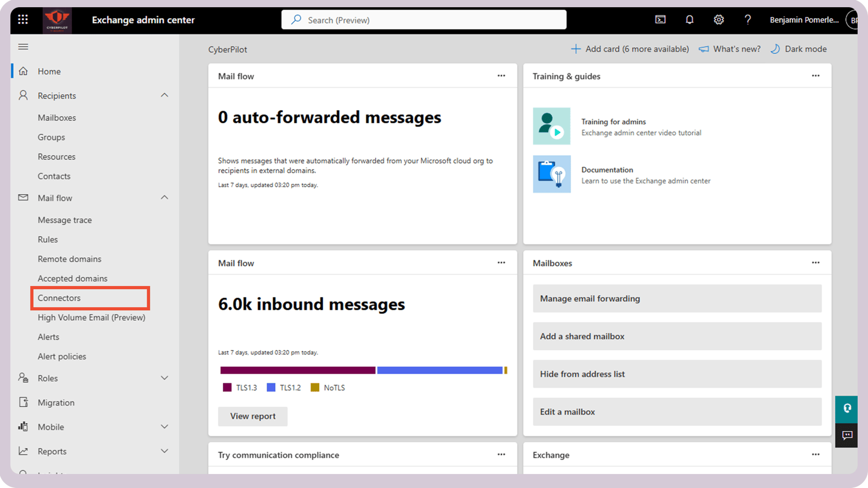Image resolution: width=868 pixels, height=488 pixels.
Task: Open the app launcher waffle icon
Action: (x=23, y=20)
